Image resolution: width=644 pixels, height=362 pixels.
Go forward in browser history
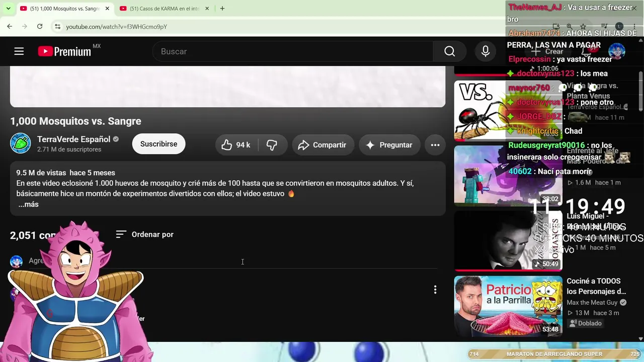[25, 26]
